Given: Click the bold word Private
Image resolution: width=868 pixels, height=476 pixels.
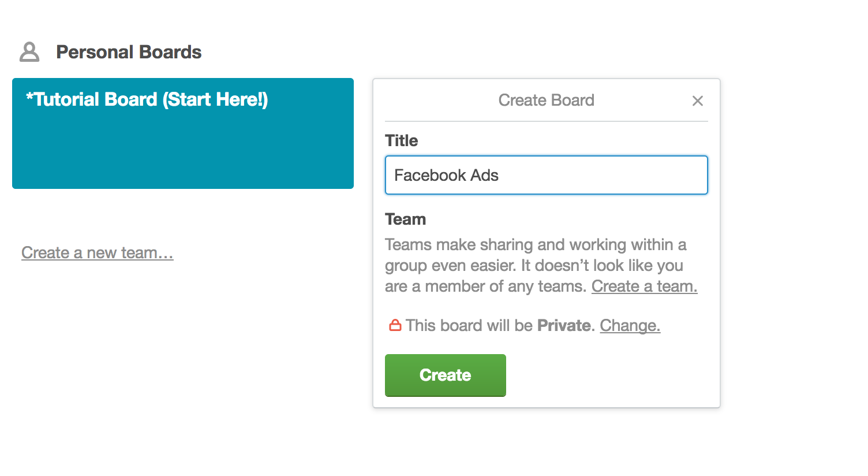Looking at the screenshot, I should pyautogui.click(x=564, y=326).
